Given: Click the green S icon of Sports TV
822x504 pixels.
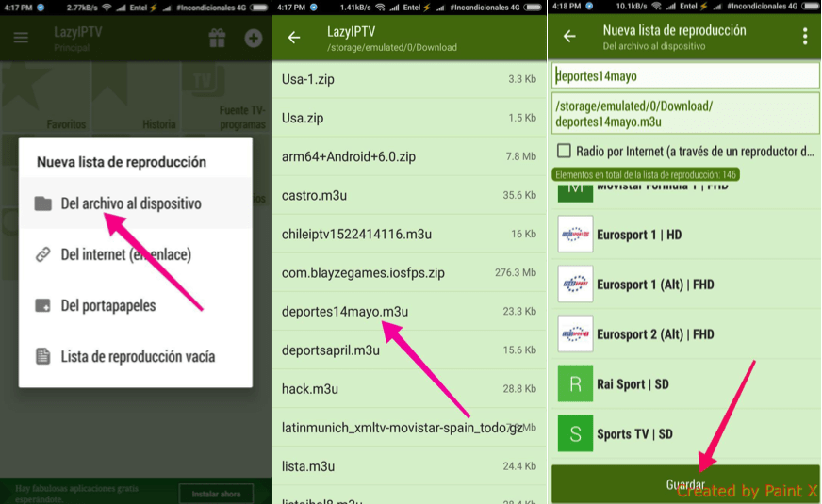Looking at the screenshot, I should pyautogui.click(x=575, y=433).
